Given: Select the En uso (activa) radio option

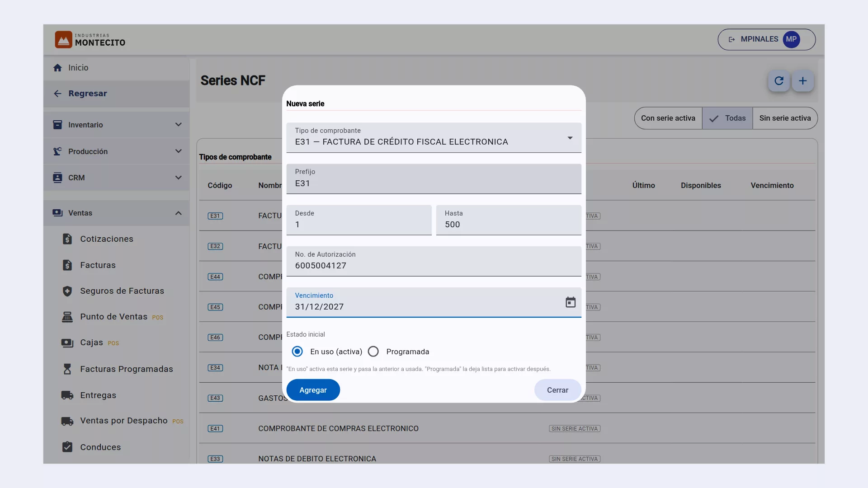Looking at the screenshot, I should point(297,352).
